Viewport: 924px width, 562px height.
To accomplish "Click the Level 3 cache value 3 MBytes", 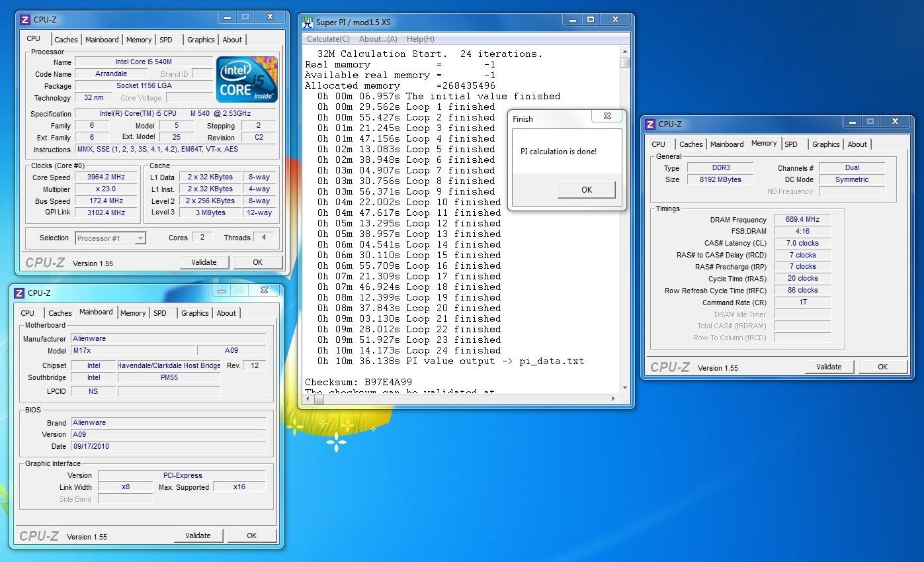I will click(211, 213).
